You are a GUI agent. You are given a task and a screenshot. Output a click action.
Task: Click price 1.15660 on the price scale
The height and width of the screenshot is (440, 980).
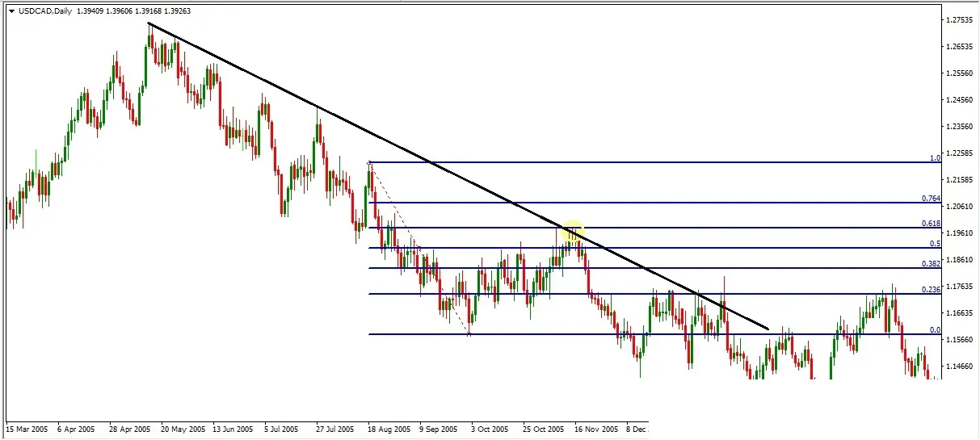tap(961, 339)
